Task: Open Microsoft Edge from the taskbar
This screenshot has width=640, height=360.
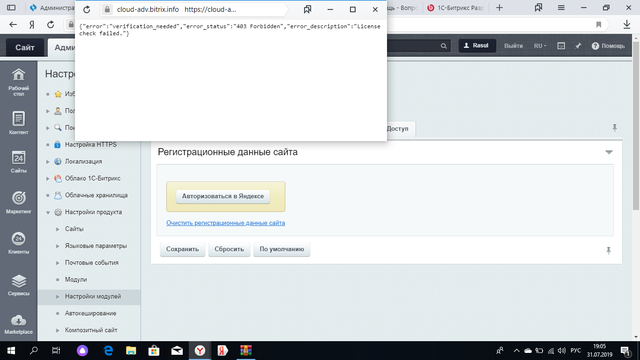Action: pyautogui.click(x=108, y=351)
